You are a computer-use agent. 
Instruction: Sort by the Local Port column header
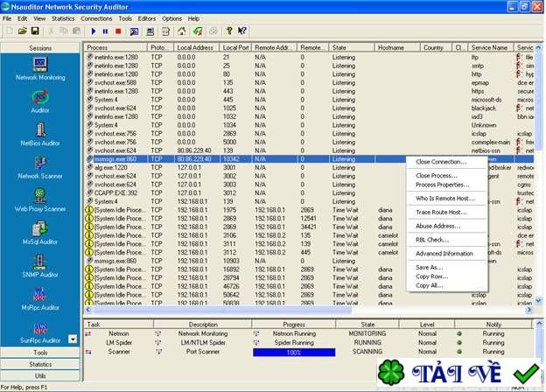tap(235, 46)
